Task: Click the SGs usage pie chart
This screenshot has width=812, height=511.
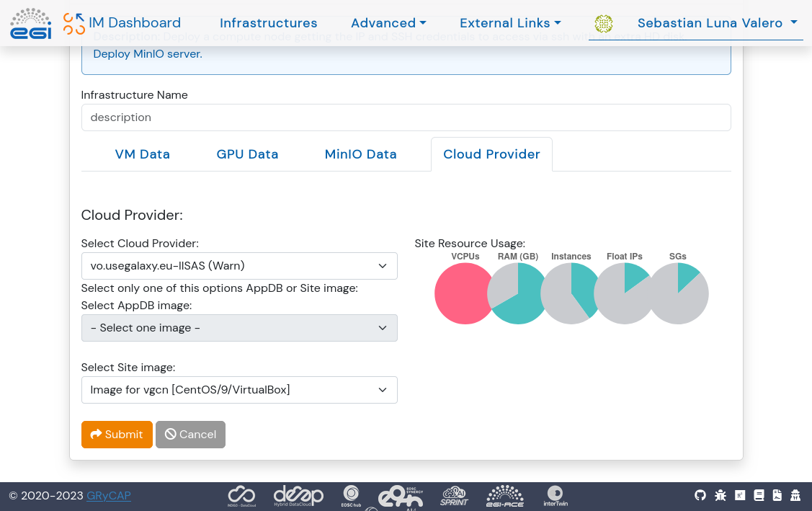Action: point(678,293)
